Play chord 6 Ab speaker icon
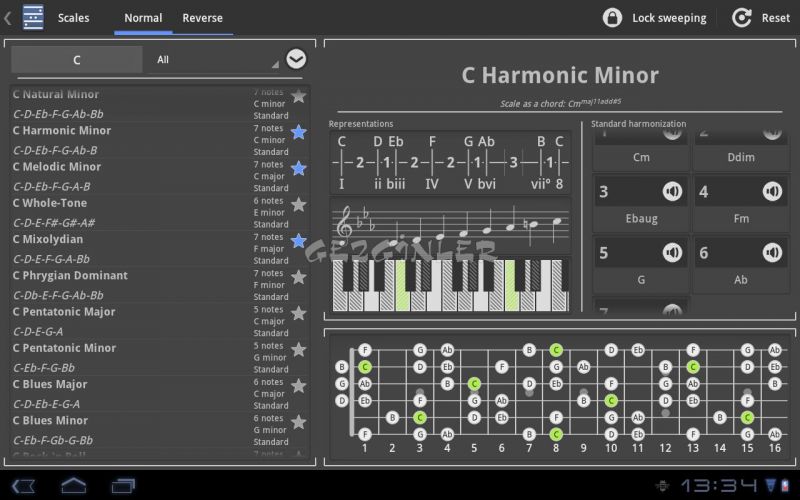This screenshot has height=500, width=800. pos(772,252)
